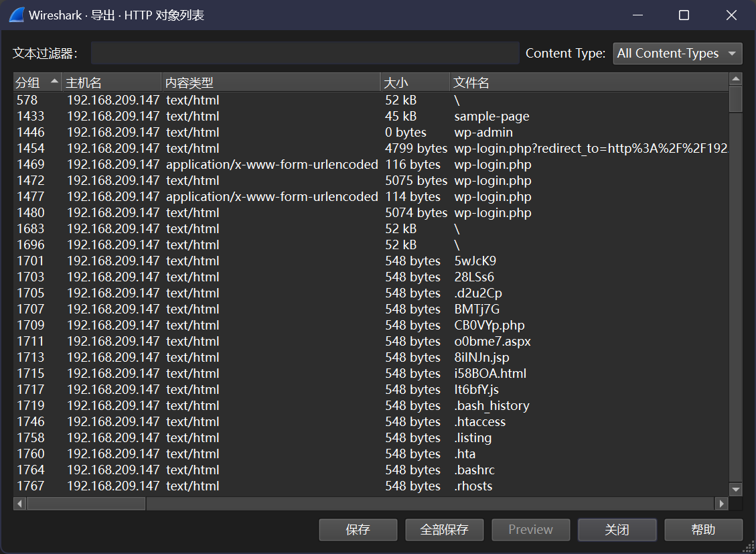This screenshot has height=554, width=756.
Task: Select the .rhosts file row
Action: coord(371,486)
